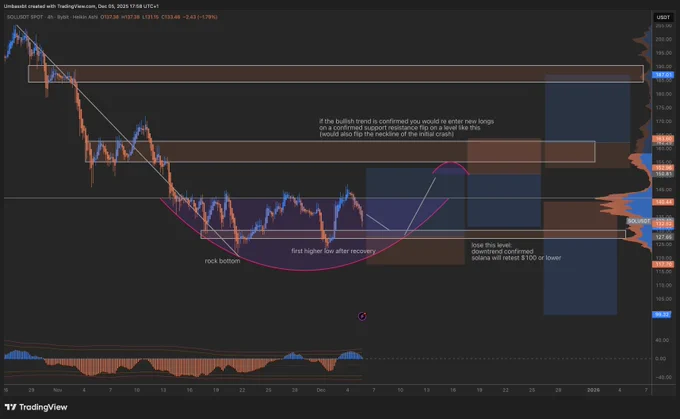Click the 140.44 orange price label
This screenshot has height=419, width=680.
coord(664,202)
